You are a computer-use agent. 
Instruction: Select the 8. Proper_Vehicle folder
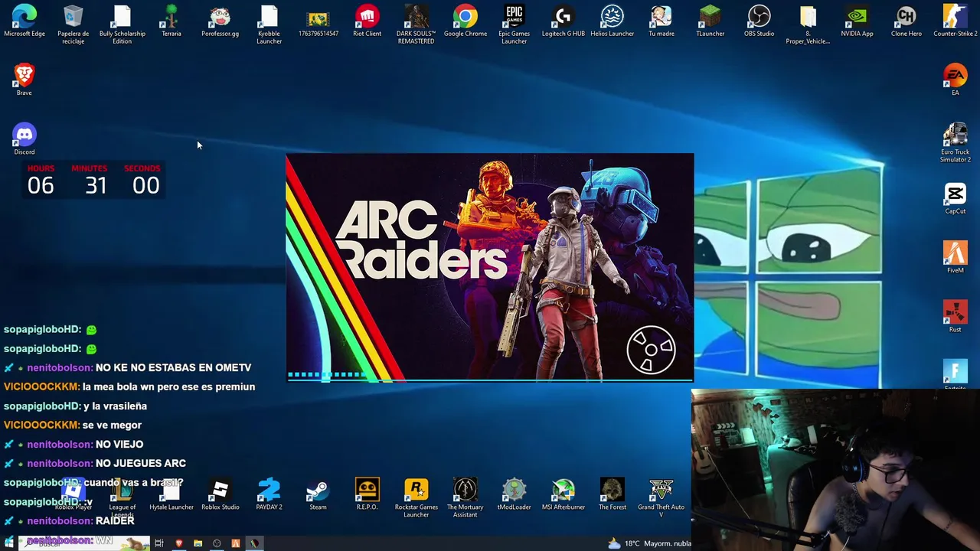(808, 24)
